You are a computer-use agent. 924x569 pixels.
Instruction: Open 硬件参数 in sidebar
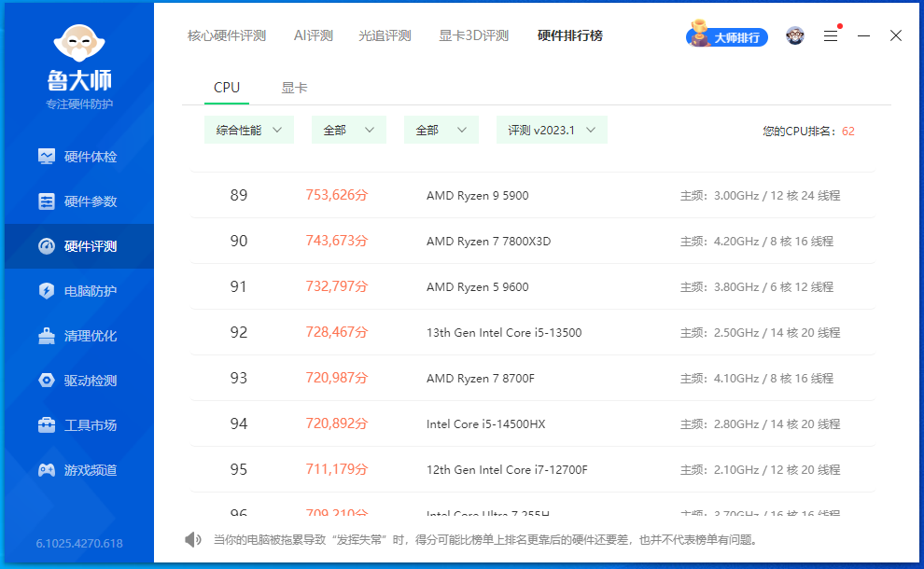point(79,201)
